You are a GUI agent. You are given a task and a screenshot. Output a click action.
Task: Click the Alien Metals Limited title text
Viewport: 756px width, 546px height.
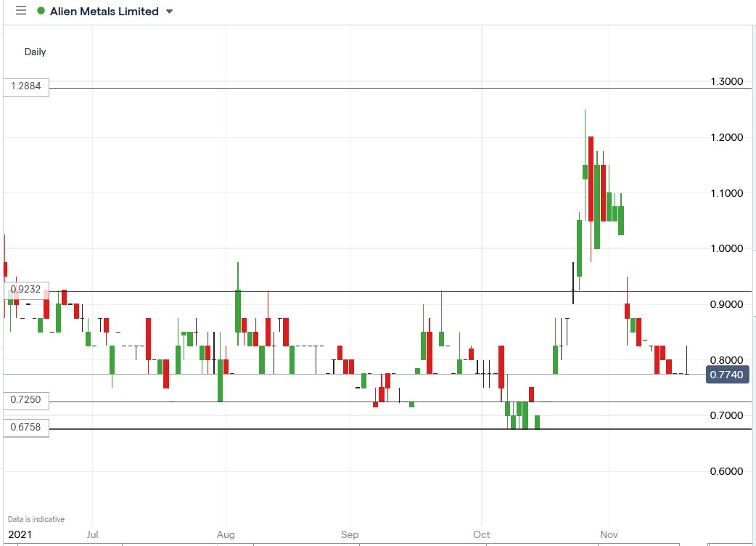point(104,11)
